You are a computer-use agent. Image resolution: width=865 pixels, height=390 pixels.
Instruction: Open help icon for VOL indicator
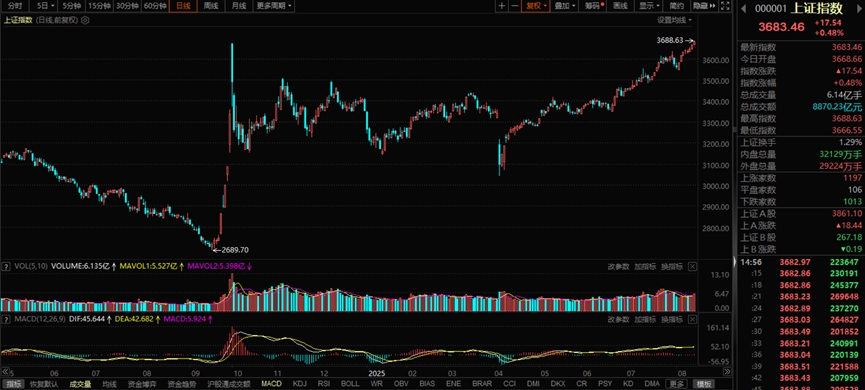pos(6,266)
